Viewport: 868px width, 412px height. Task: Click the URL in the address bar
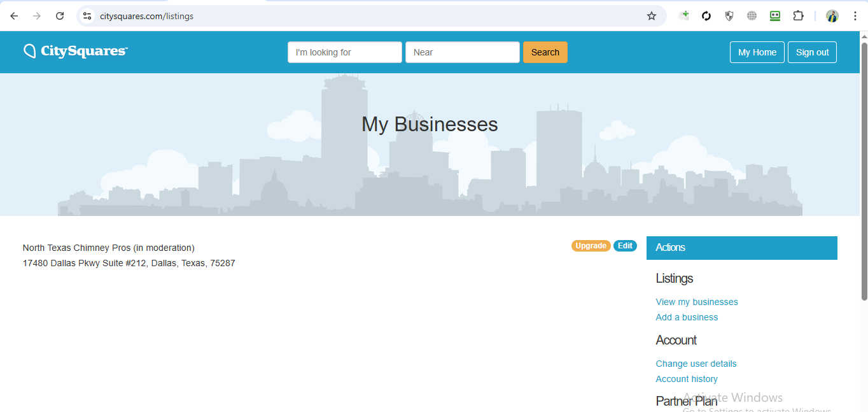(146, 16)
